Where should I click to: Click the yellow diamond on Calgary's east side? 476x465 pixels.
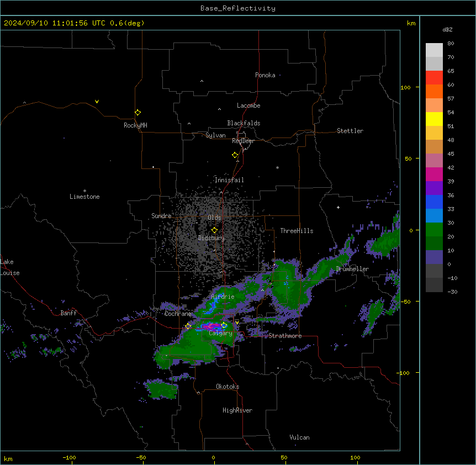pyautogui.click(x=224, y=325)
